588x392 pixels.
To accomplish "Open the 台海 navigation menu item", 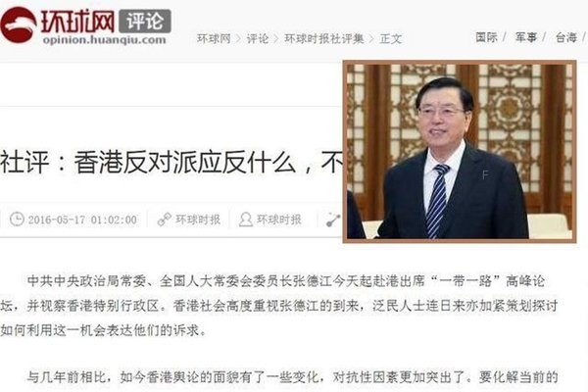I will pos(565,37).
